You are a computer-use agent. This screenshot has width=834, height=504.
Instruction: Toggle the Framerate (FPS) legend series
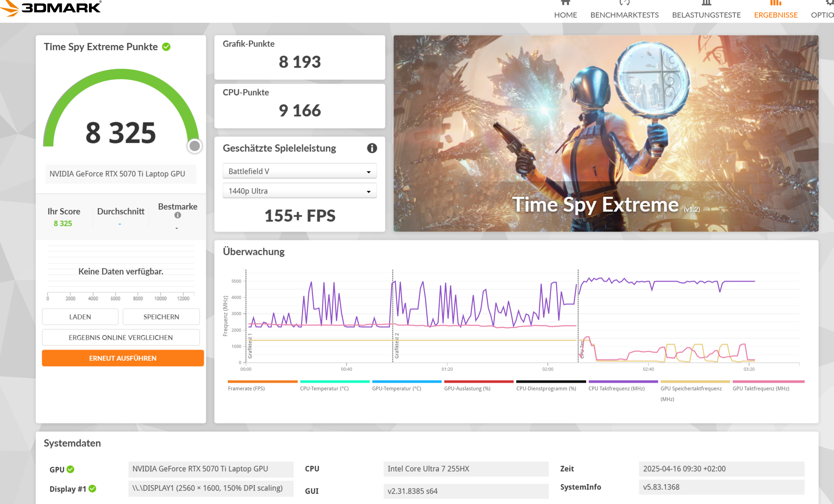(x=246, y=388)
